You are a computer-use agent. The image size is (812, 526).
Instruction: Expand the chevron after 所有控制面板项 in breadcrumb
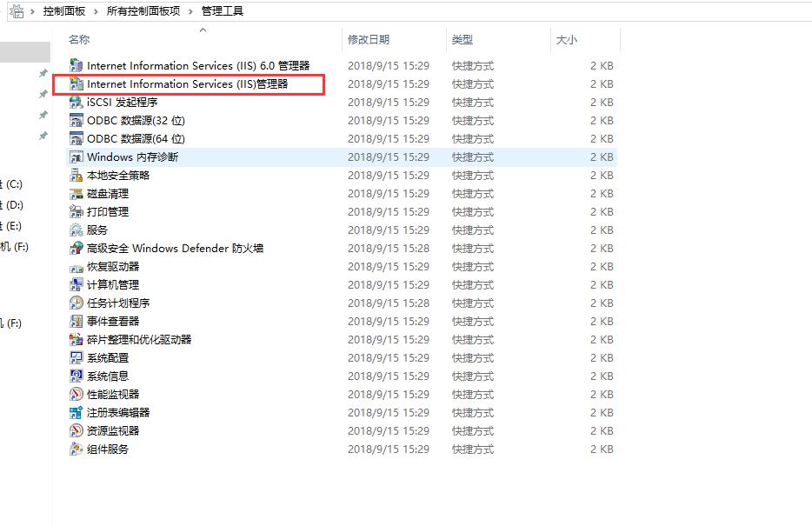(190, 11)
